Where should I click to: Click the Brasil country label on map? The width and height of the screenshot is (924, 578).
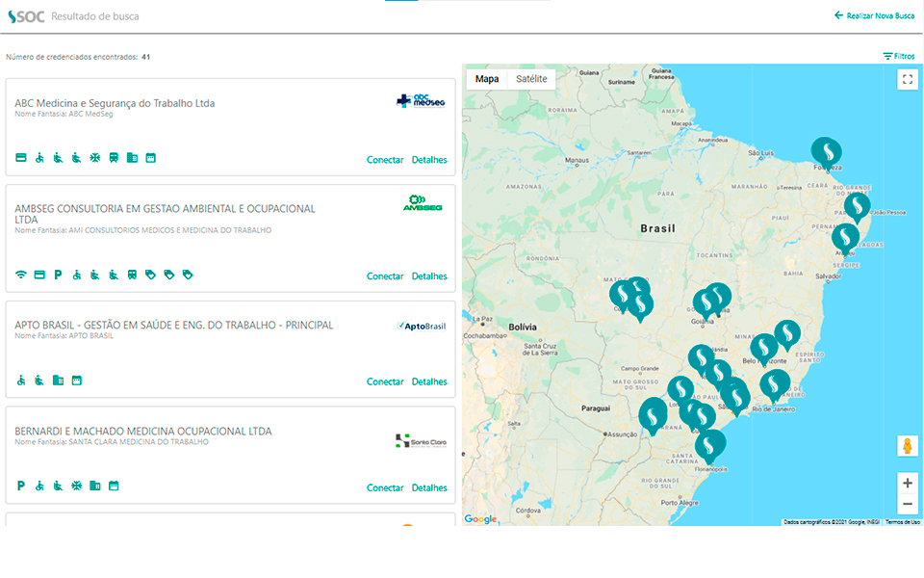tap(657, 228)
